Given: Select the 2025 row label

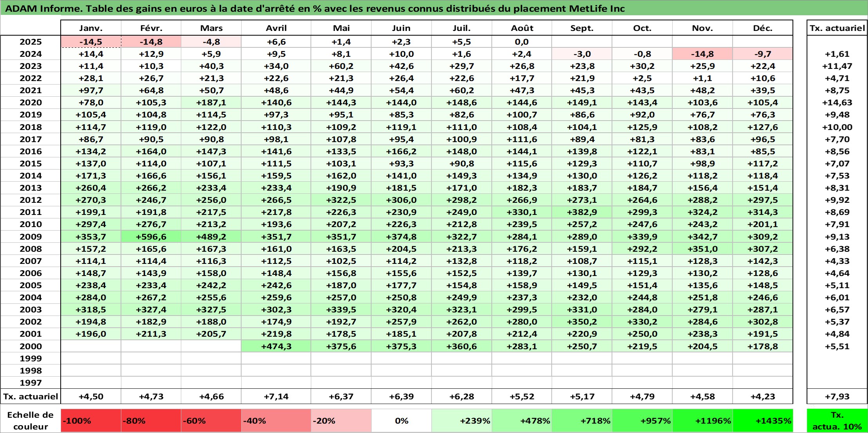Looking at the screenshot, I should pyautogui.click(x=31, y=42).
